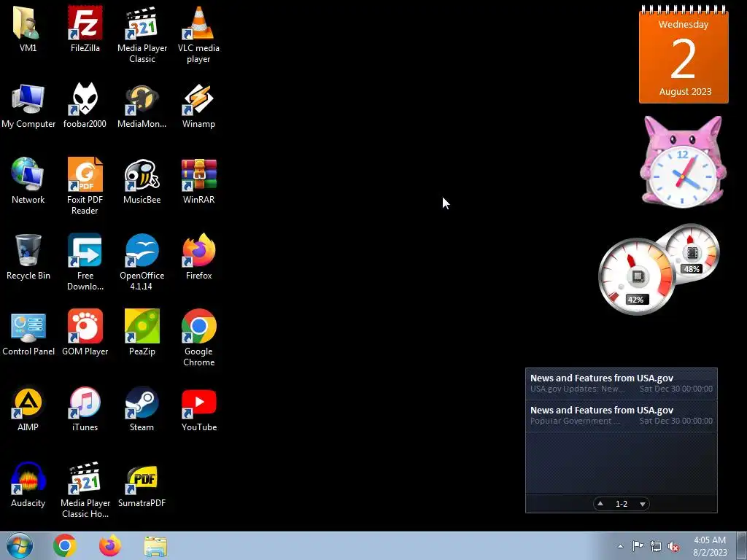Open the muted volume tray icon
Image resolution: width=747 pixels, height=560 pixels.
click(673, 547)
